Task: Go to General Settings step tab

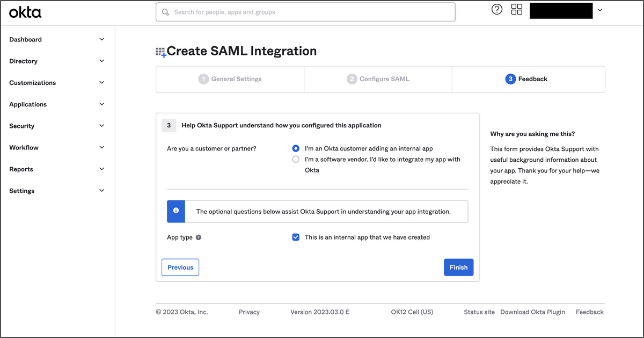Action: (230, 79)
